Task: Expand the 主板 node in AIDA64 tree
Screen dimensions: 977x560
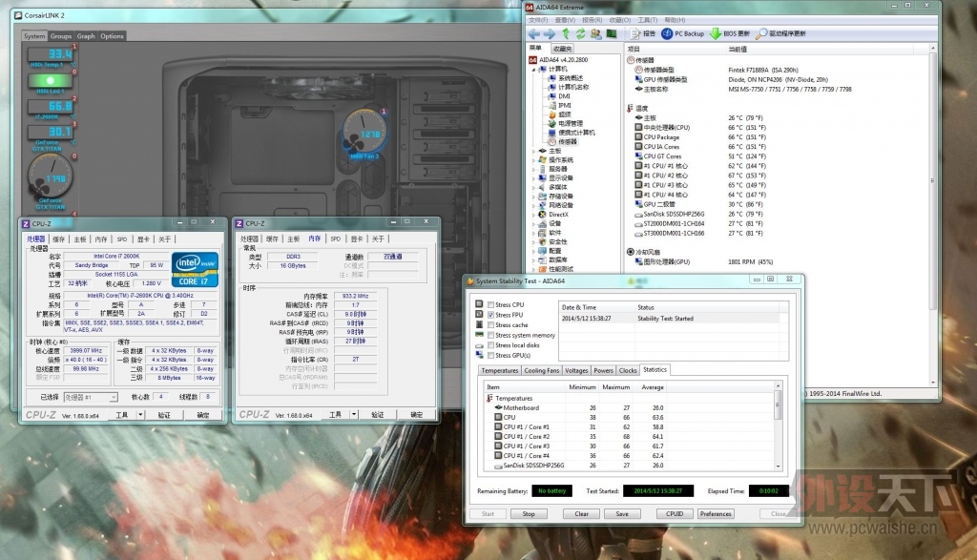Action: point(534,151)
